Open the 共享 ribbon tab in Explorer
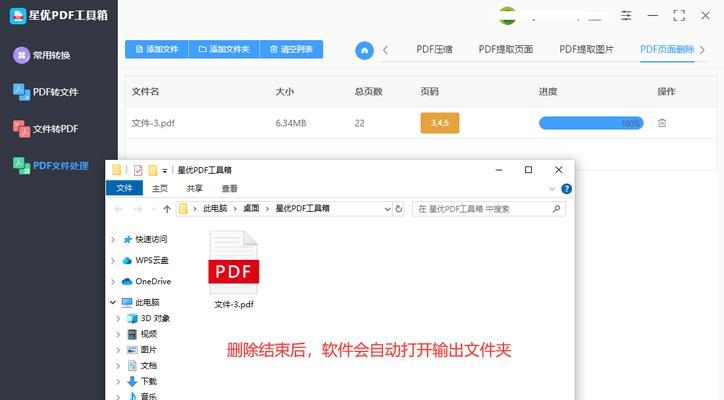 pyautogui.click(x=194, y=188)
